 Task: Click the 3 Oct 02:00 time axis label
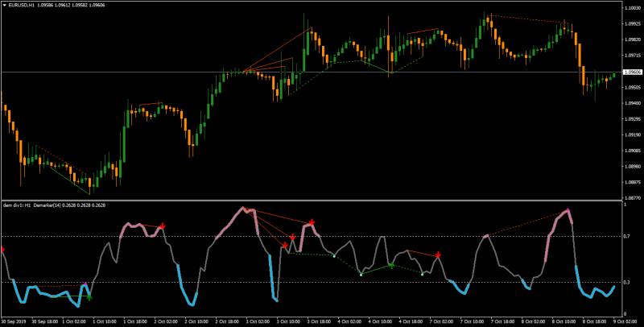click(x=258, y=322)
